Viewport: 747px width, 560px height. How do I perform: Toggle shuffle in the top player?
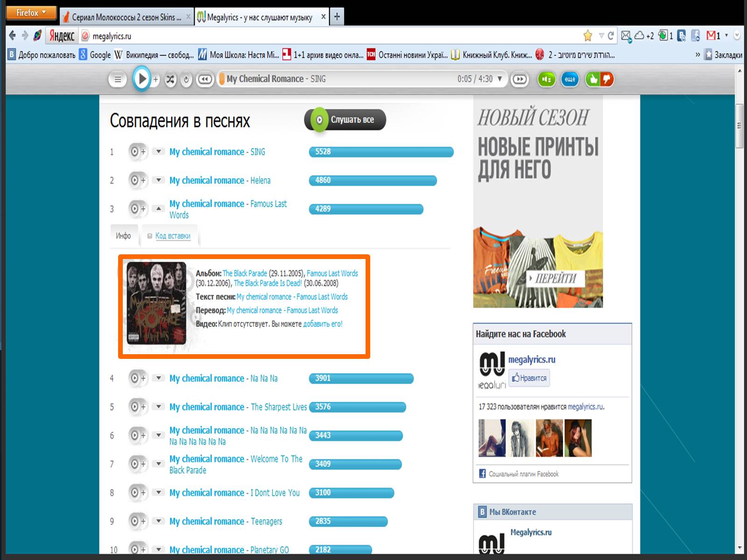coord(170,79)
